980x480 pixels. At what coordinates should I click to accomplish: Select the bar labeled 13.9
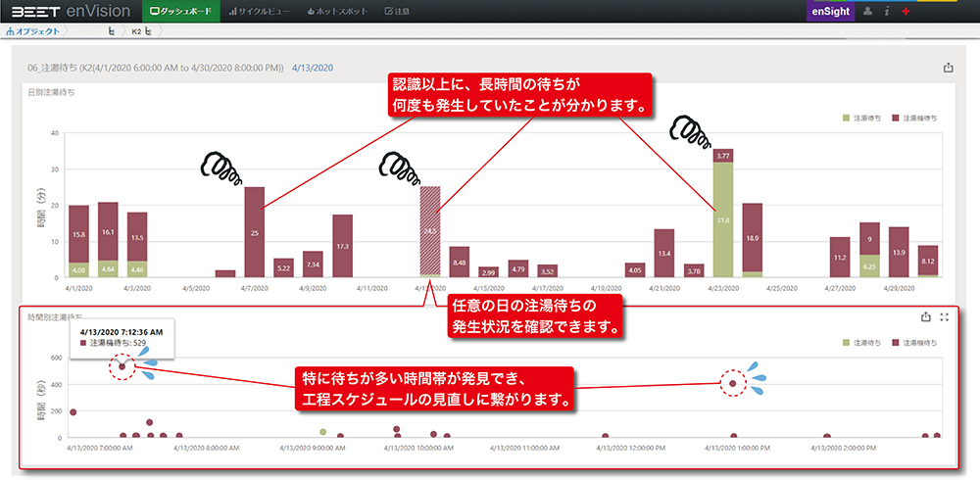coord(899,253)
